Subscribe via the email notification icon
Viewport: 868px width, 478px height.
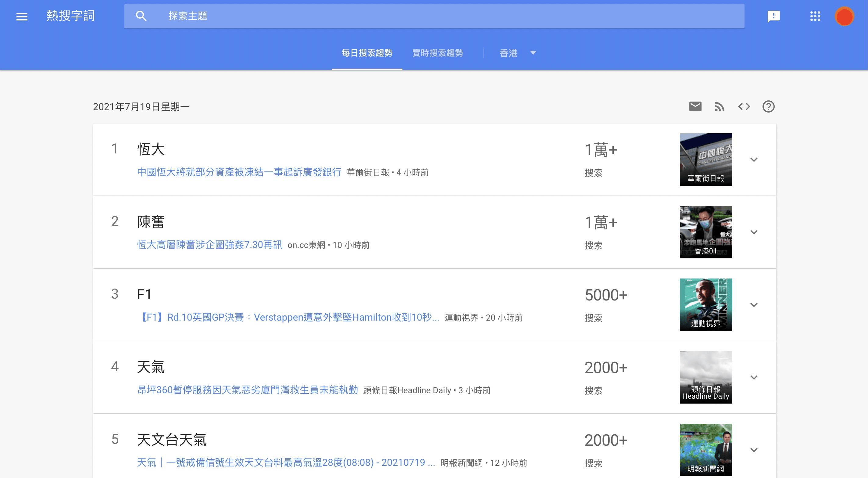coord(695,106)
